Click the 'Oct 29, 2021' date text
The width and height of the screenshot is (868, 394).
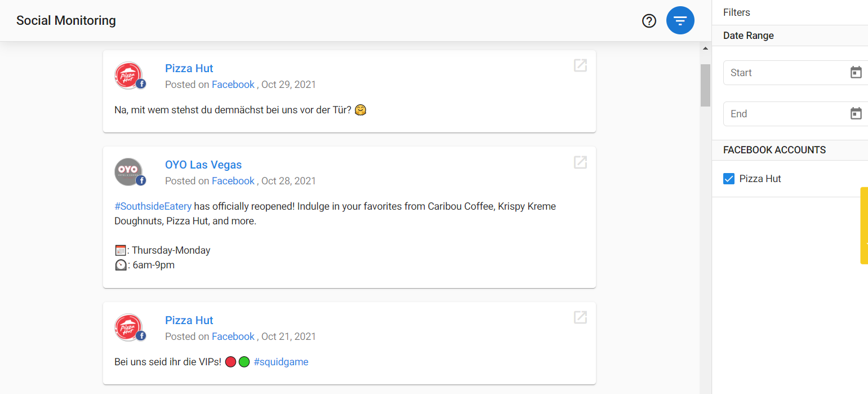[x=288, y=85]
